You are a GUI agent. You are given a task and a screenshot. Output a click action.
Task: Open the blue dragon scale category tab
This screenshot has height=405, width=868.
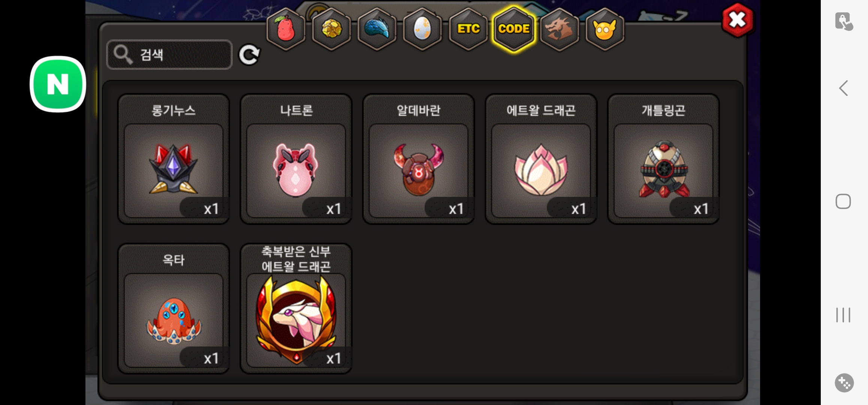click(x=377, y=29)
